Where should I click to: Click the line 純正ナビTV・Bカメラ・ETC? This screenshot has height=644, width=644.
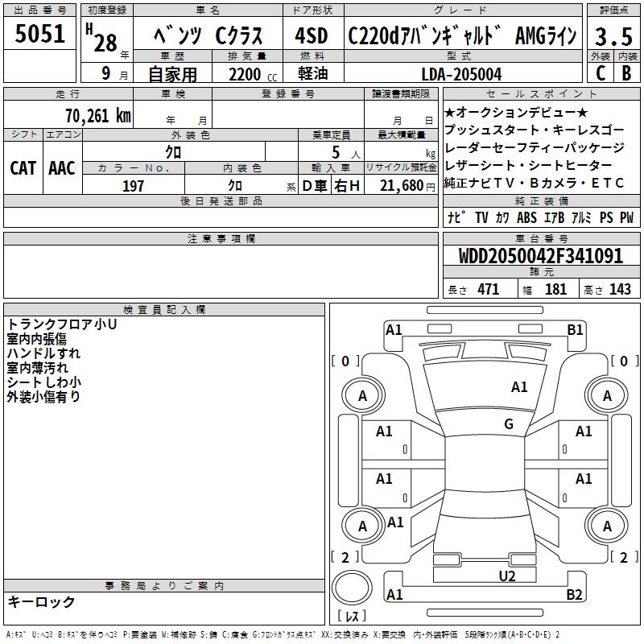pos(534,183)
